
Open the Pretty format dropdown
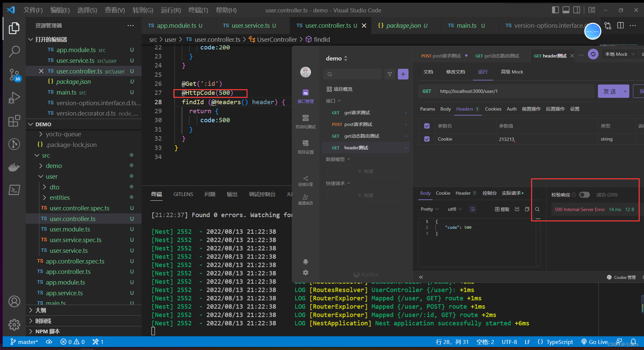click(429, 209)
